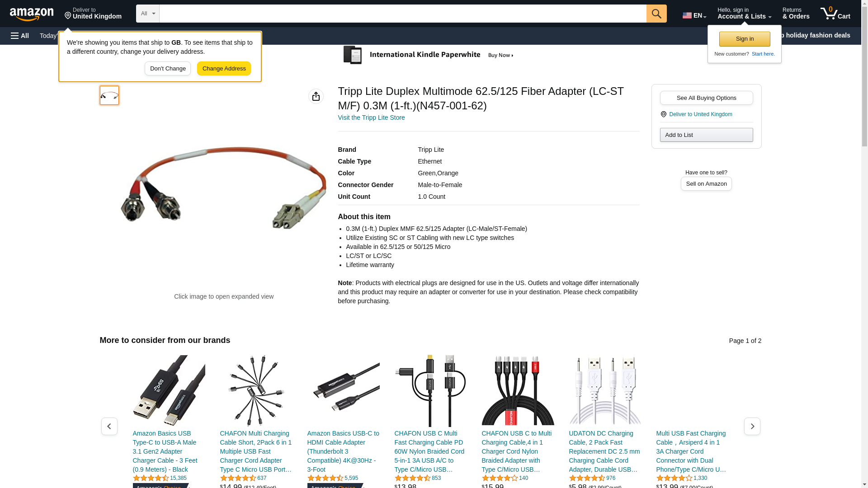The height and width of the screenshot is (488, 868).
Task: Click Add to List button
Action: [706, 135]
